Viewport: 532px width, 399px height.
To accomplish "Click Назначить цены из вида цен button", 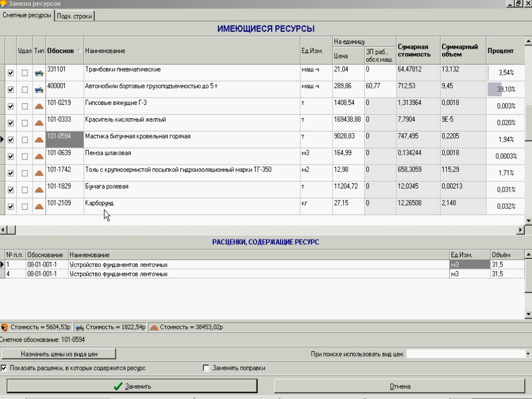I will (59, 354).
